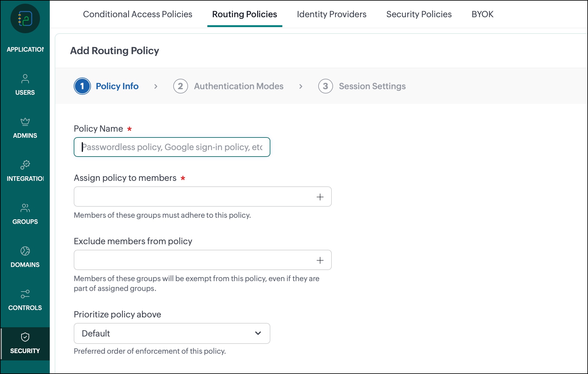588x374 pixels.
Task: Click chevron after Authentication Modes step
Action: 301,86
